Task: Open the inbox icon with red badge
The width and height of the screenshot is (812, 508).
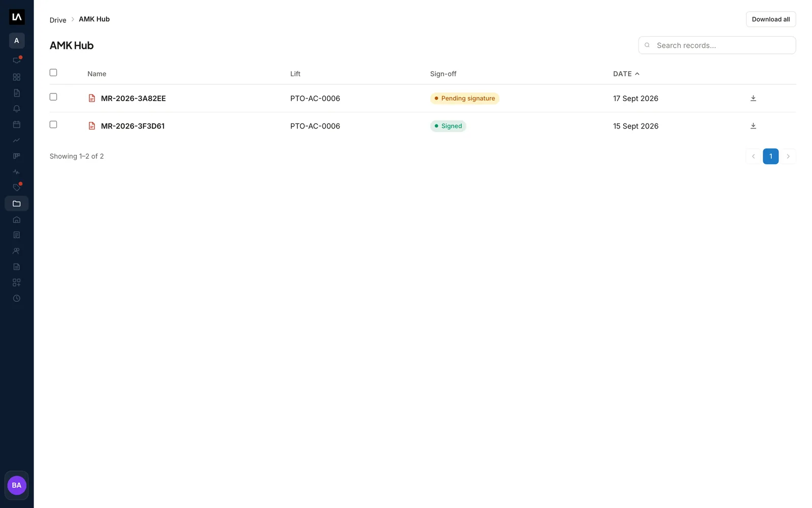Action: pos(17,60)
